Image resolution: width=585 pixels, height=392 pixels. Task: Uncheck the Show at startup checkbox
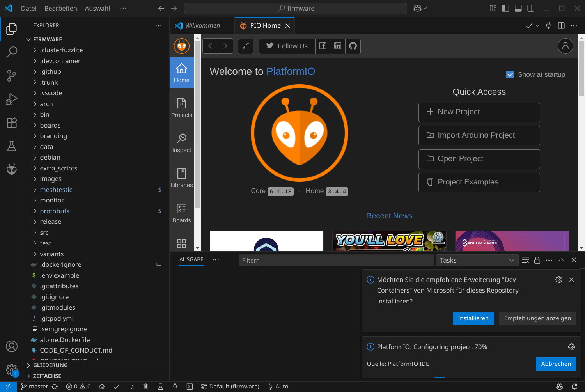click(x=510, y=74)
